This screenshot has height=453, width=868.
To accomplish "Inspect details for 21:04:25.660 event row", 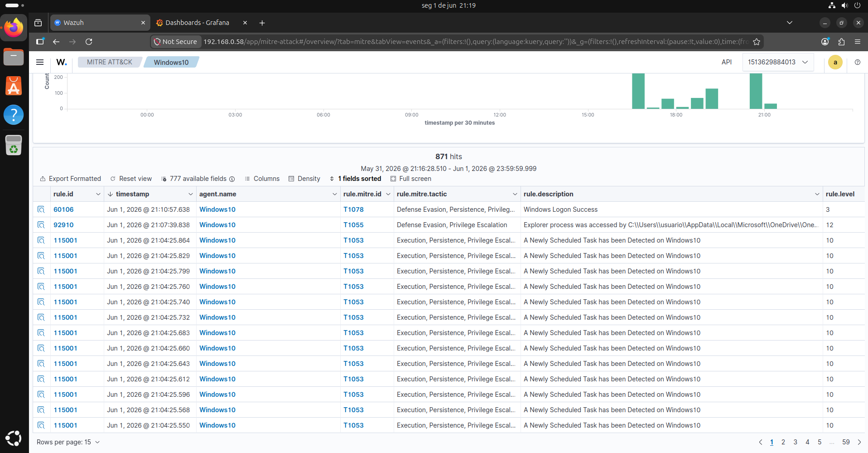I will (x=41, y=348).
